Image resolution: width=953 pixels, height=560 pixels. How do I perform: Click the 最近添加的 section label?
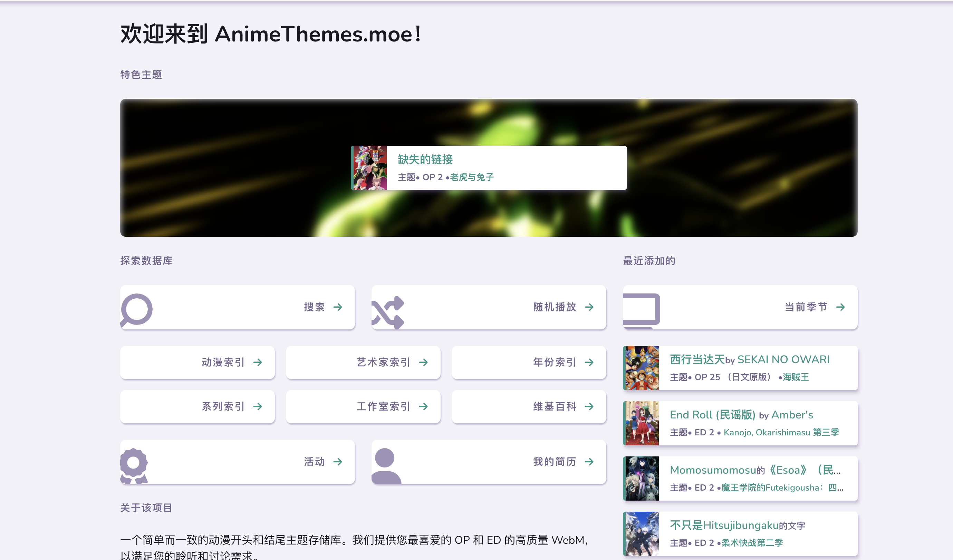(649, 261)
